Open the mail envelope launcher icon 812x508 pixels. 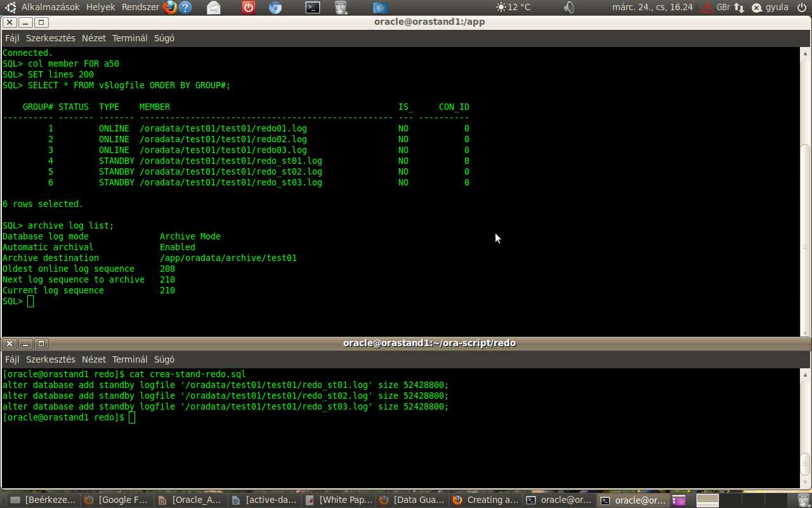[x=214, y=8]
